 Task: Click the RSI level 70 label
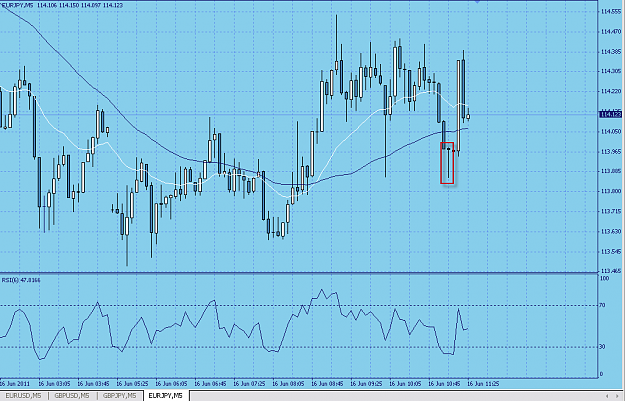(x=603, y=305)
